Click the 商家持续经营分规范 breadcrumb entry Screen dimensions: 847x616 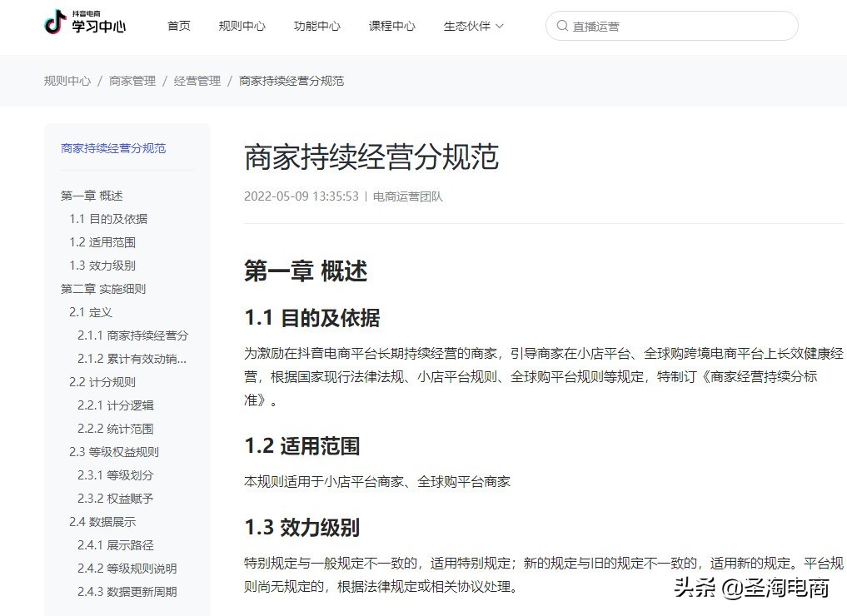pos(291,81)
